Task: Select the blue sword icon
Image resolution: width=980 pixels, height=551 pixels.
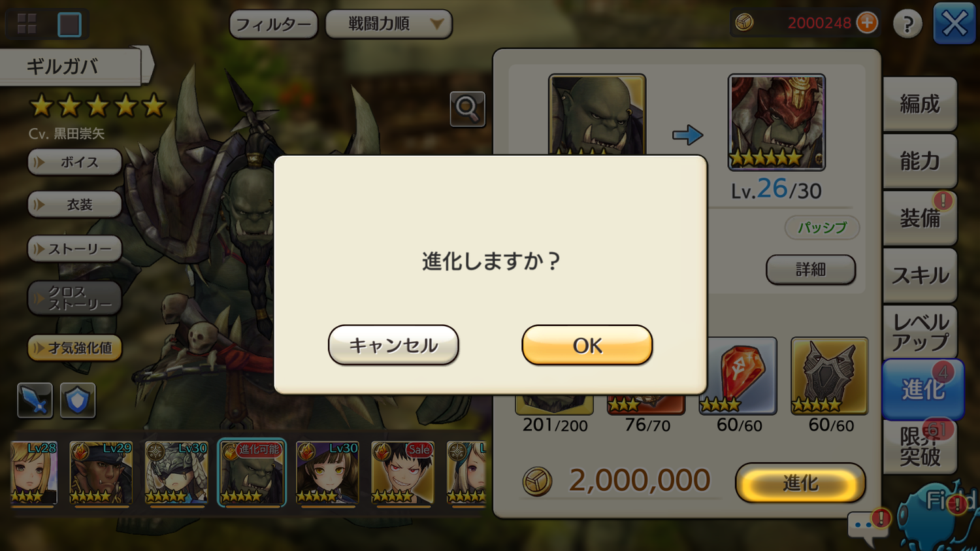Action: 35,400
